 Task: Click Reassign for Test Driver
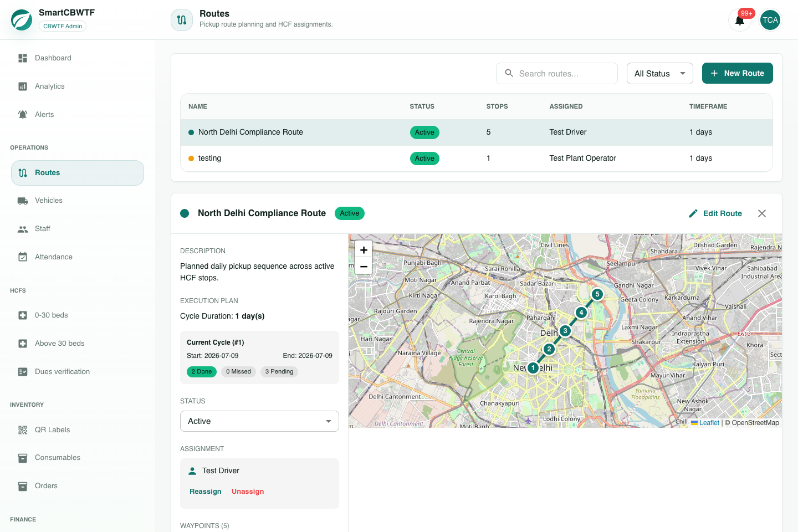click(x=206, y=492)
